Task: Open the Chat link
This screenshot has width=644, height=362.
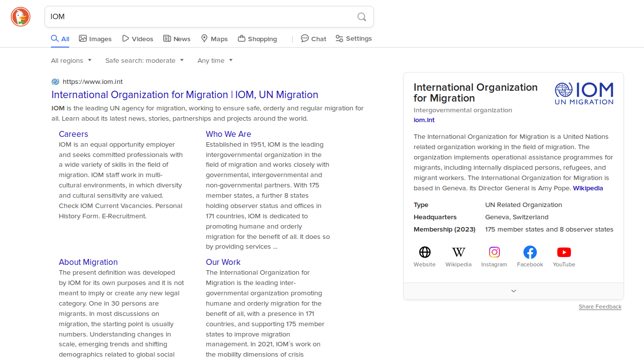Action: [314, 39]
